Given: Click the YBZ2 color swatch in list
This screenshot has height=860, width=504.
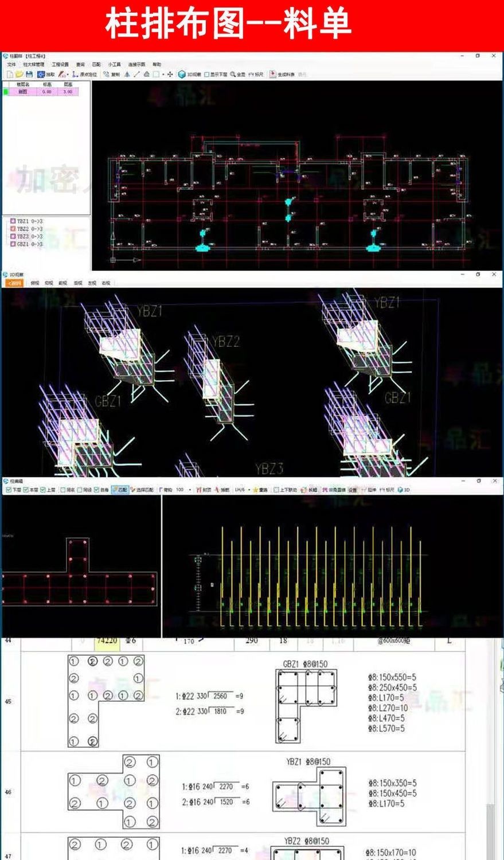Looking at the screenshot, I should [13, 229].
